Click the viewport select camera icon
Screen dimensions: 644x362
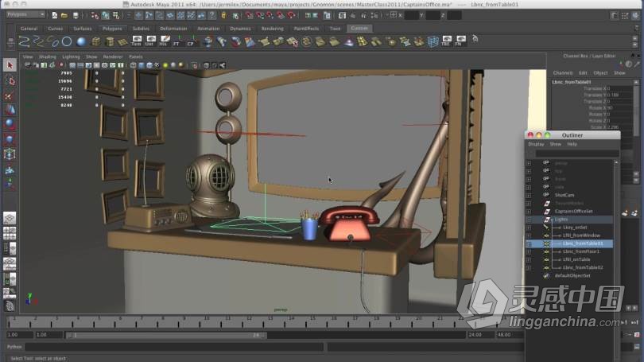pos(28,65)
